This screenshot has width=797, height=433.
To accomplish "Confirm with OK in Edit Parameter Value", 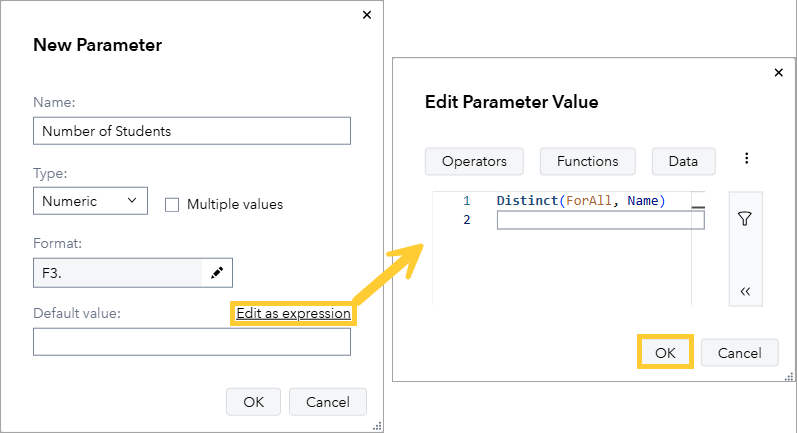I will tap(666, 352).
